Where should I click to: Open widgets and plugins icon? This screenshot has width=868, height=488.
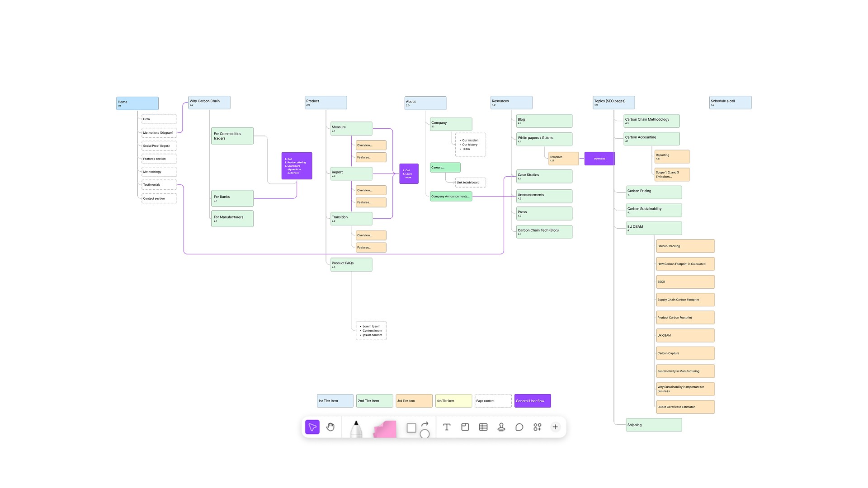[x=537, y=427]
